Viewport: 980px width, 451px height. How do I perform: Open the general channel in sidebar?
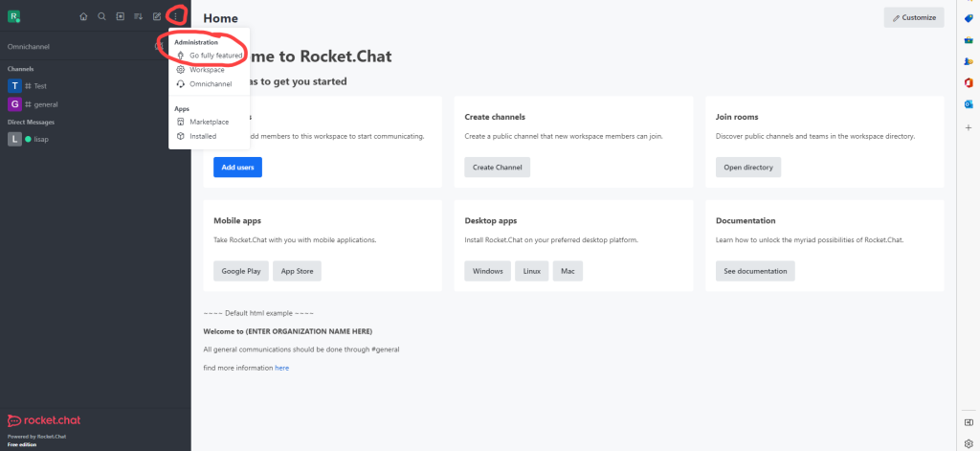pyautogui.click(x=46, y=103)
